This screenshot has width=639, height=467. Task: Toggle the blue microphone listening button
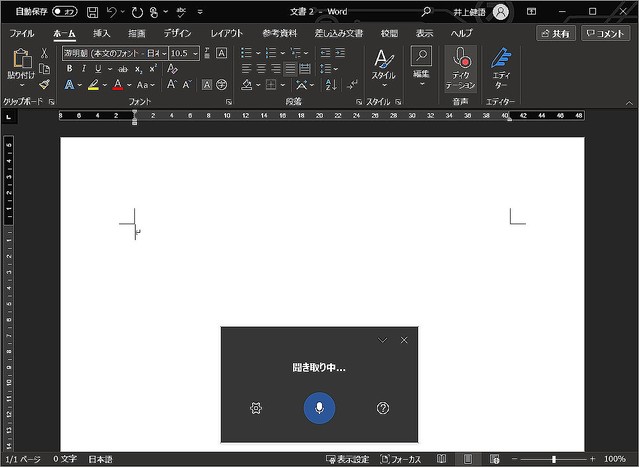pos(320,408)
